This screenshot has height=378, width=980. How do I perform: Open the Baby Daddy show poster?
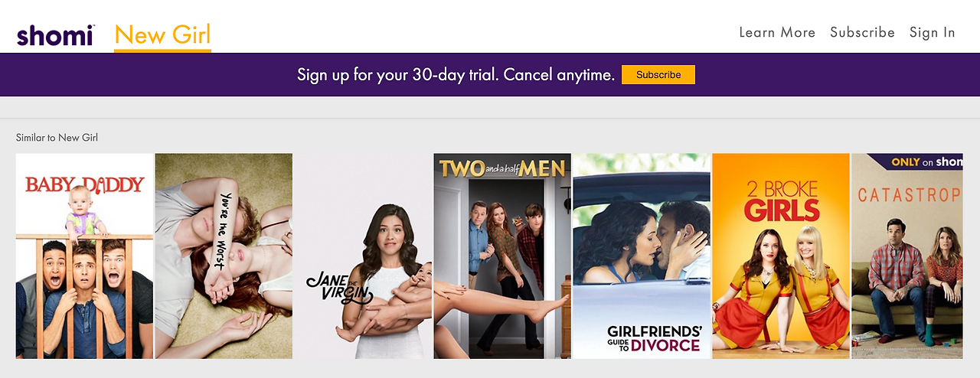(84, 256)
